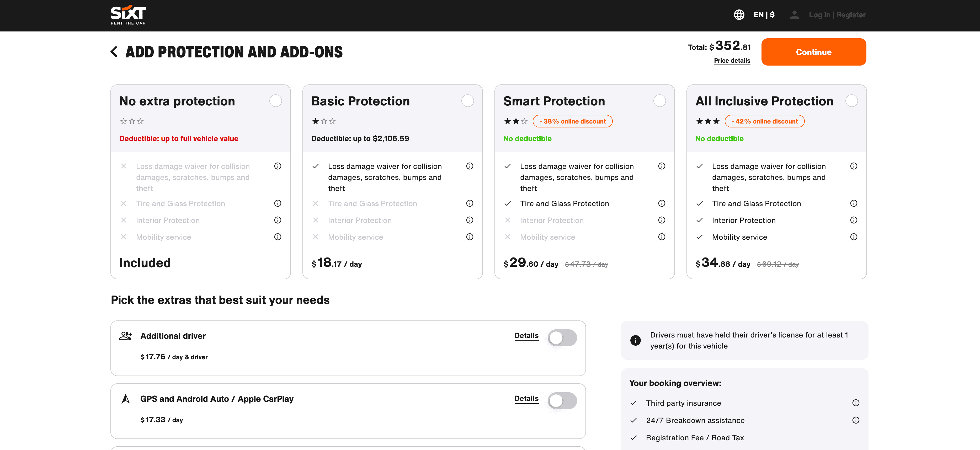Turn on GPS and Apple CarPlay toggle
The width and height of the screenshot is (980, 450).
click(562, 400)
